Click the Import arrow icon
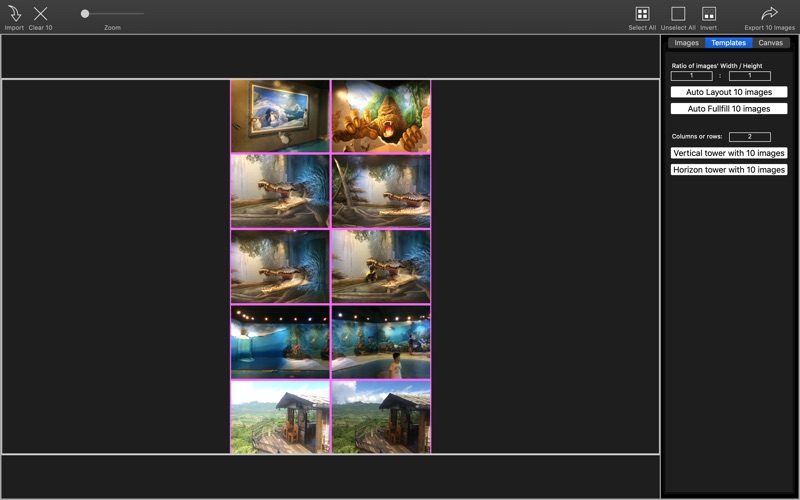The height and width of the screenshot is (500, 800). (14, 14)
